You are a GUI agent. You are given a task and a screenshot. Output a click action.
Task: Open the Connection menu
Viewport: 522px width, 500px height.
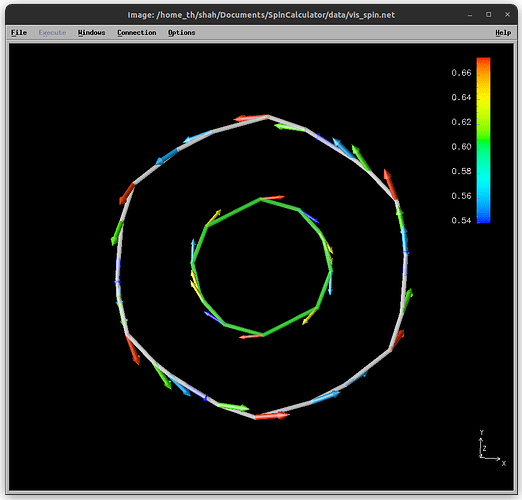point(137,33)
